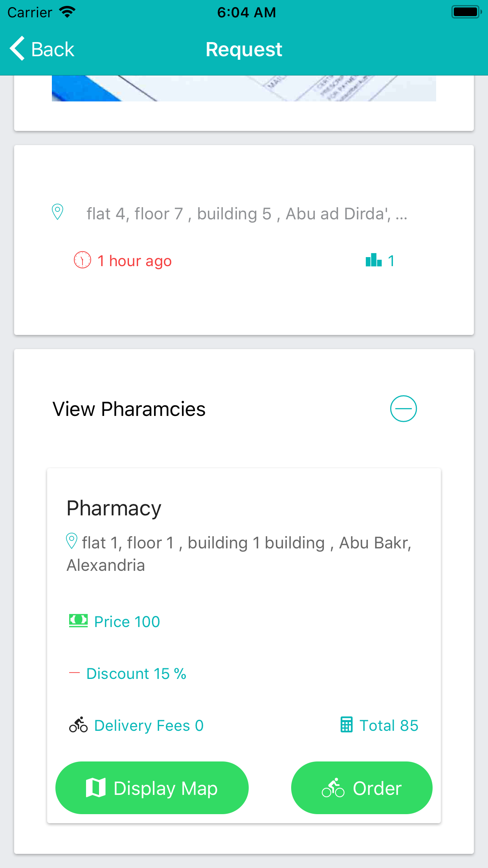Tap the Back label in header
Image resolution: width=488 pixels, height=868 pixels.
pyautogui.click(x=53, y=50)
